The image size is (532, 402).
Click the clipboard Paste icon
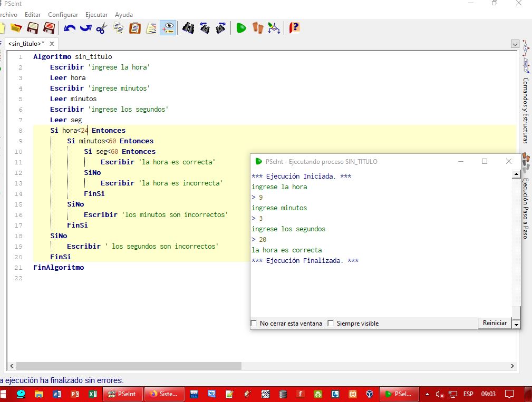(135, 28)
